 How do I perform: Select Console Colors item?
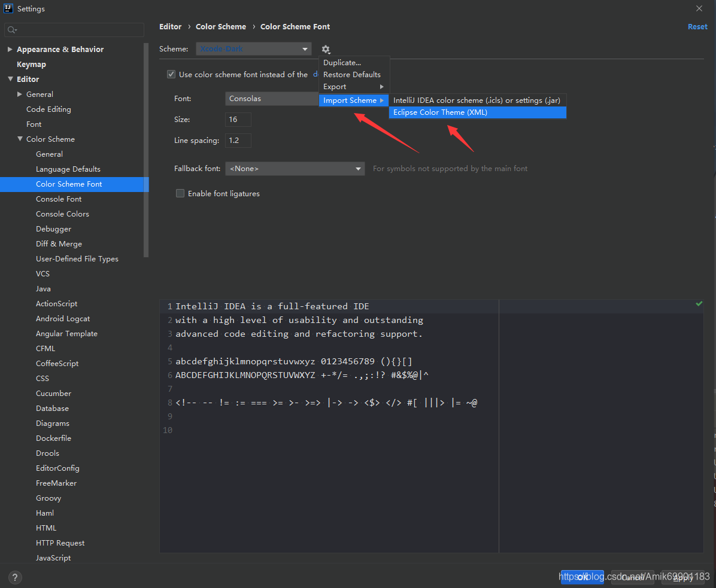tap(62, 214)
